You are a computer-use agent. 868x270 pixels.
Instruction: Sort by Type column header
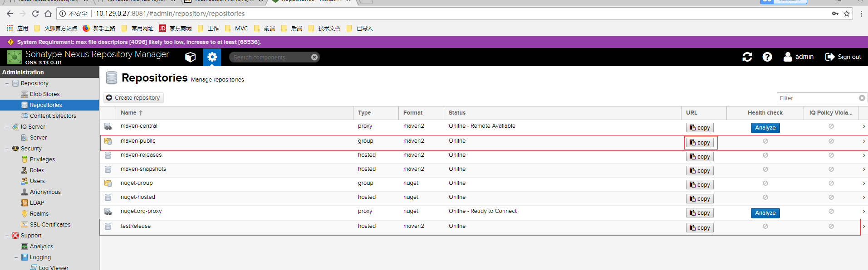pyautogui.click(x=376, y=113)
